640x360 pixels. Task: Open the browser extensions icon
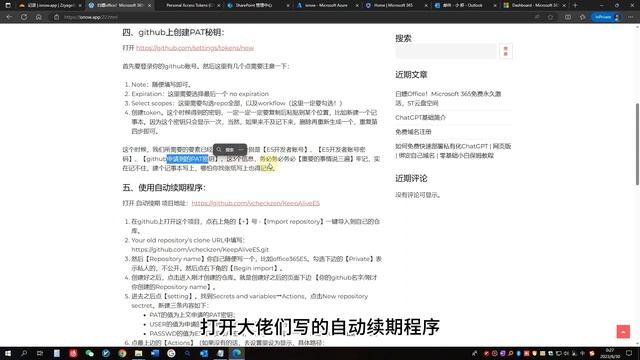[582, 17]
